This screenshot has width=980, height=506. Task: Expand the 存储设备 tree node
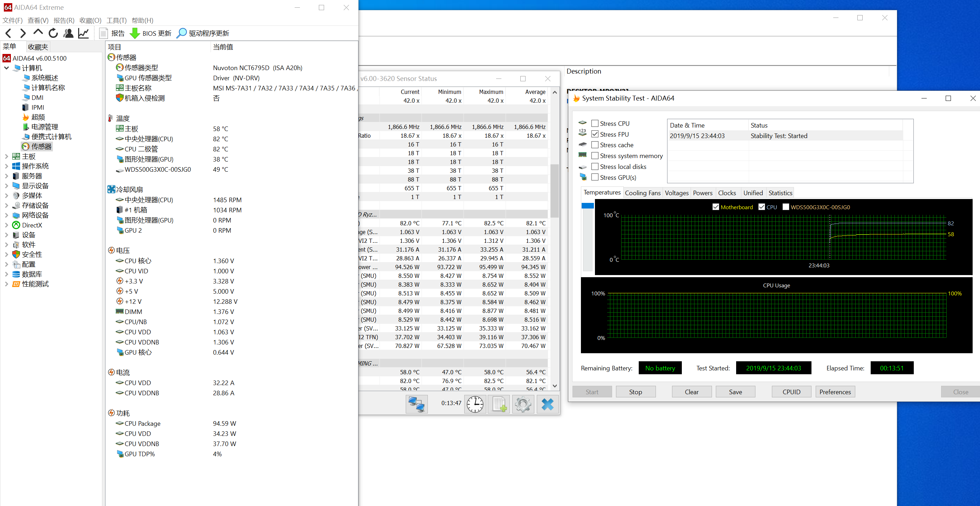coord(6,205)
